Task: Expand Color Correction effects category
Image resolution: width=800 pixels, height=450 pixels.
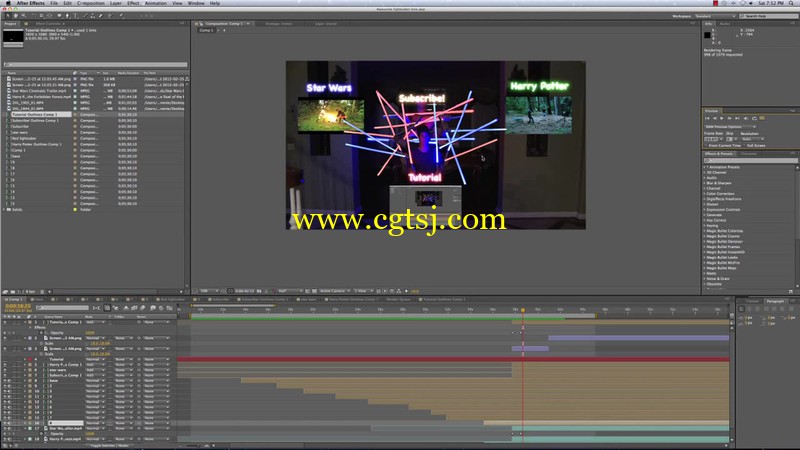Action: click(705, 193)
